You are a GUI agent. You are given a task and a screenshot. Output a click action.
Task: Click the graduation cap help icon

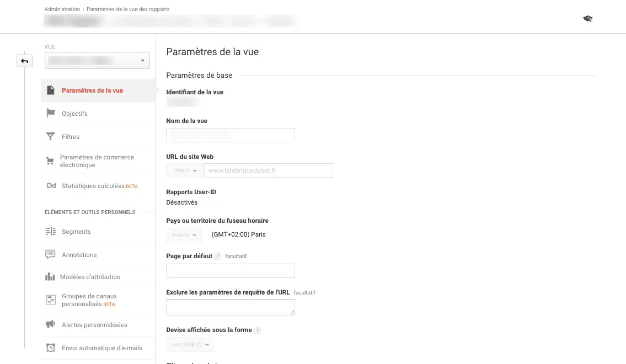[587, 19]
